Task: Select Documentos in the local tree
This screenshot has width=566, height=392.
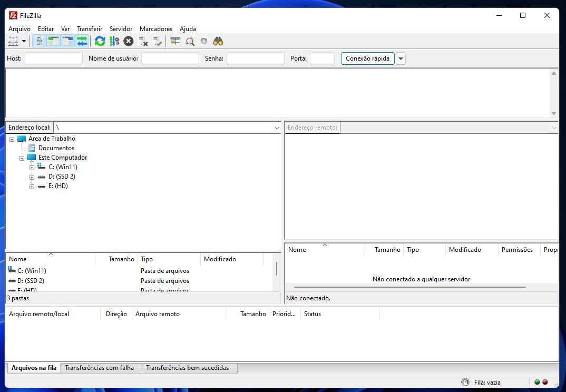Action: 56,148
